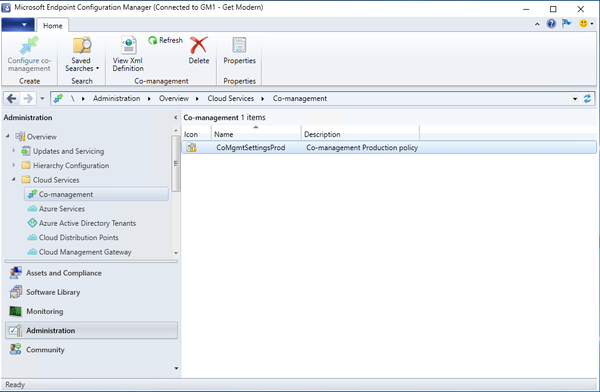Screen dimensions: 600x392
Task: Go forward with the navigation arrow
Action: 28,98
